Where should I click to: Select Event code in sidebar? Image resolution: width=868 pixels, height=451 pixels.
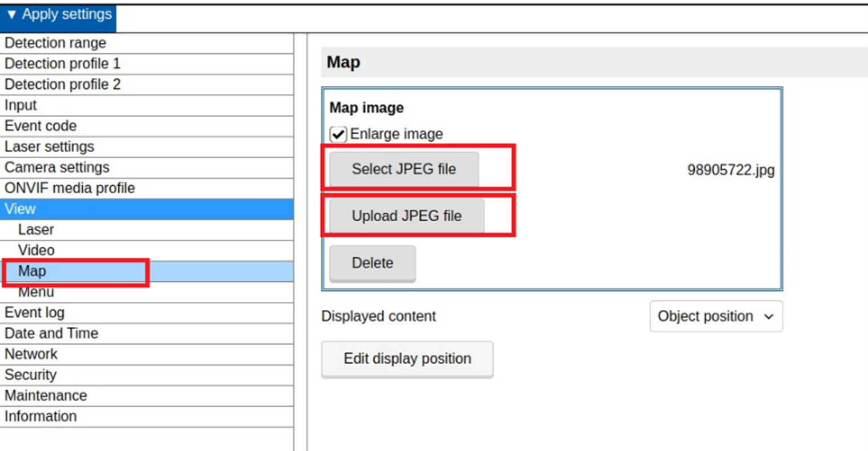(41, 126)
